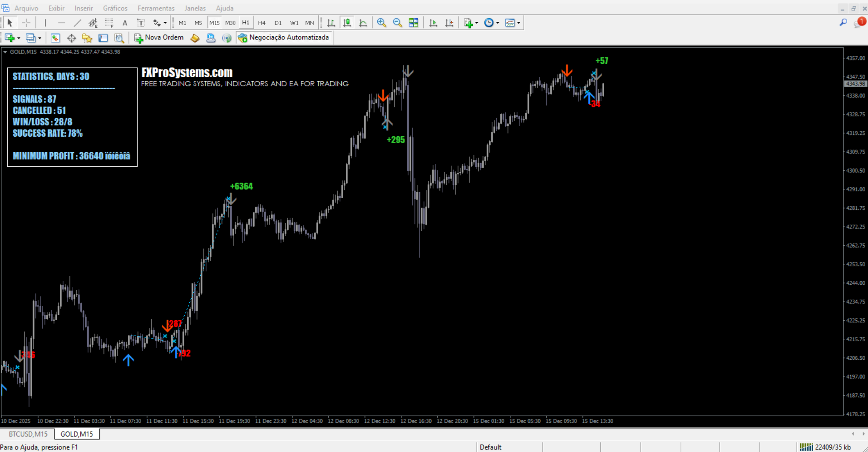The height and width of the screenshot is (452, 868).
Task: Select the crosshair cursor tool
Action: (26, 23)
